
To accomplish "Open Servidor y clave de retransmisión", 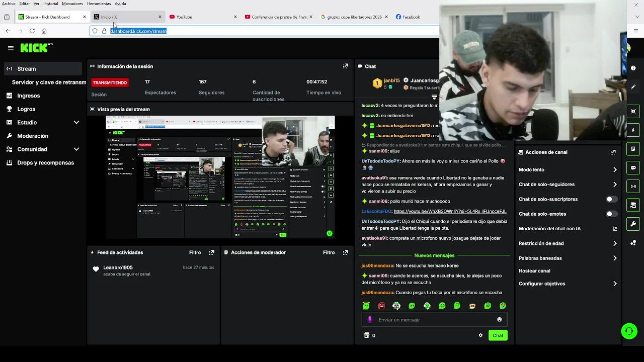I will point(49,82).
